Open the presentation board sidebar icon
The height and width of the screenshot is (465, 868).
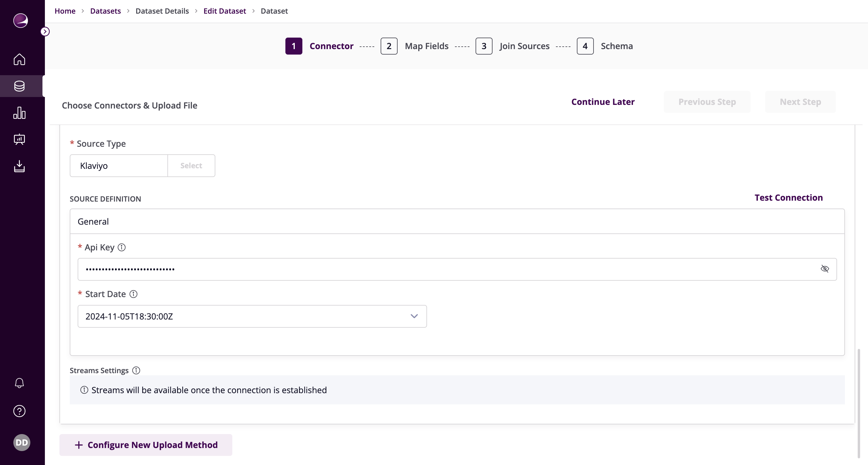pos(19,139)
